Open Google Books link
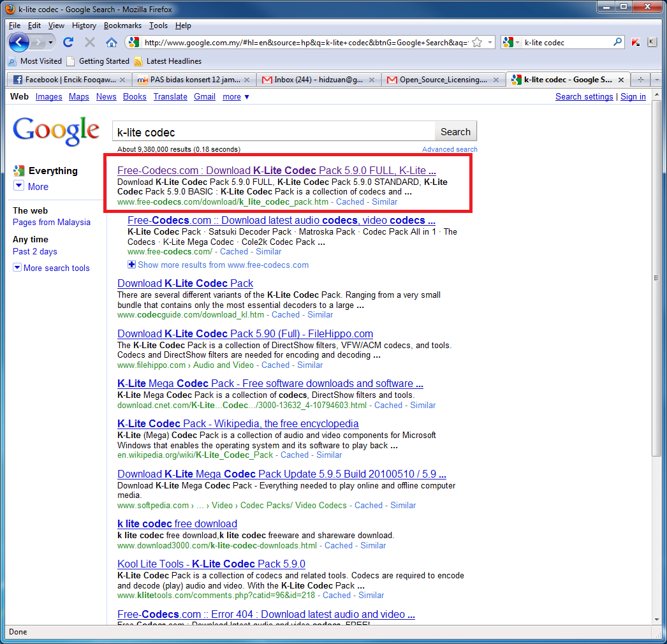The height and width of the screenshot is (644, 667). pyautogui.click(x=135, y=97)
